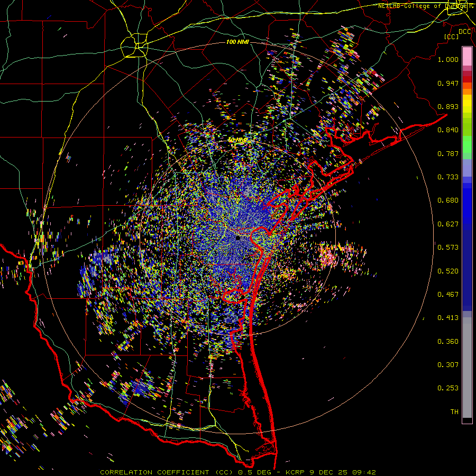Click the 0.253 scale value
The width and height of the screenshot is (476, 476).
(448, 388)
